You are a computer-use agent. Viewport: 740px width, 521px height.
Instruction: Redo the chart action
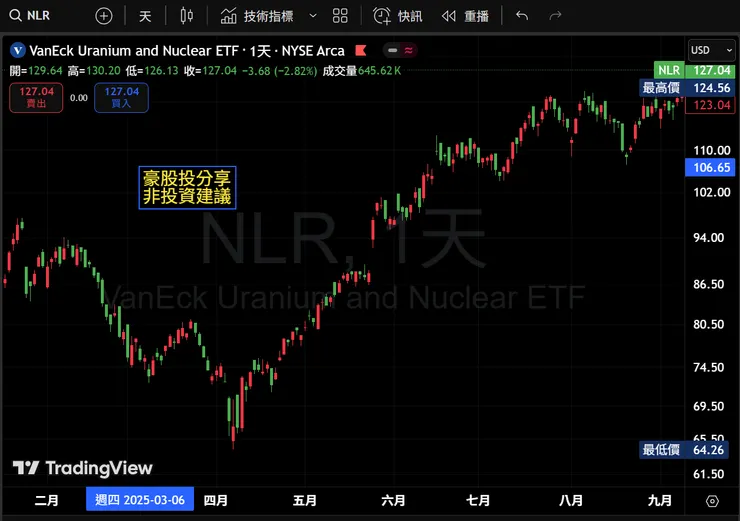pos(555,16)
